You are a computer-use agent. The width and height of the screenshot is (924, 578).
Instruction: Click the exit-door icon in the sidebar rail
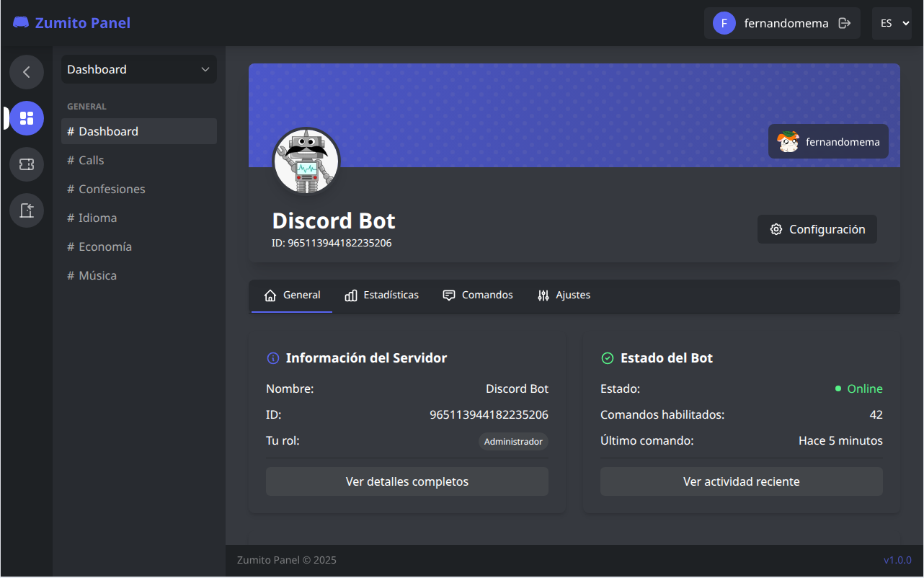(27, 210)
